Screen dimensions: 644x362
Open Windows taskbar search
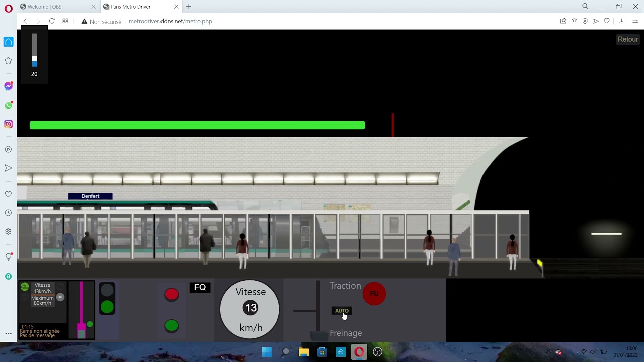click(286, 352)
